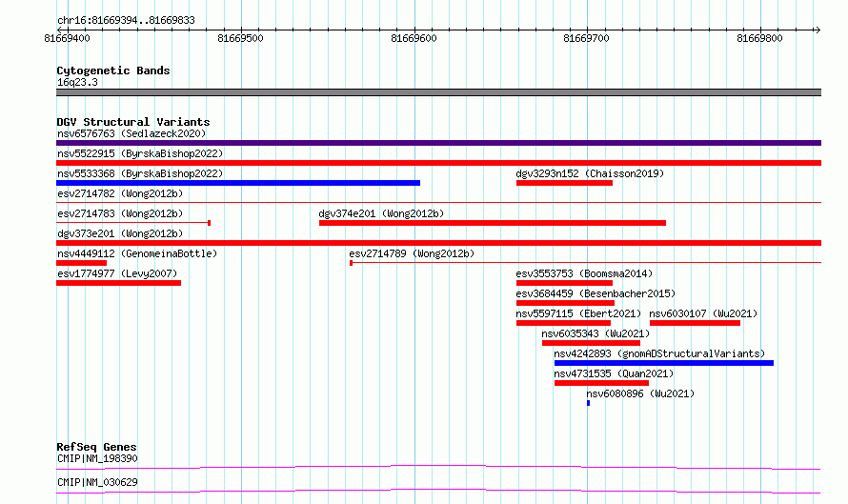This screenshot has width=848, height=504.
Task: Click the red nsv6030107 variant bar
Action: (x=695, y=323)
